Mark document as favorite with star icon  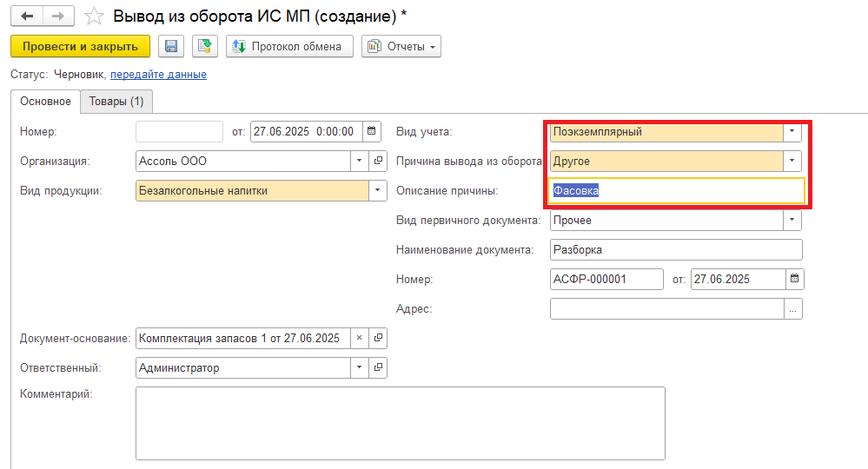96,16
